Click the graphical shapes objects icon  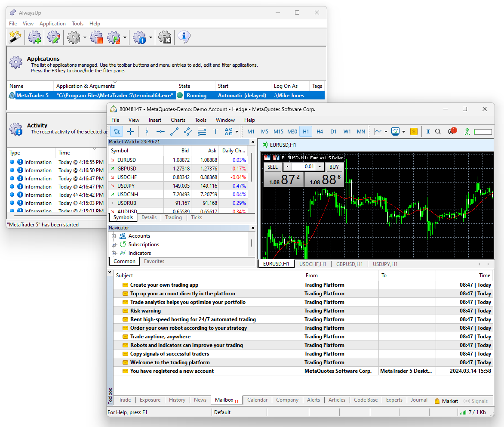[228, 131]
